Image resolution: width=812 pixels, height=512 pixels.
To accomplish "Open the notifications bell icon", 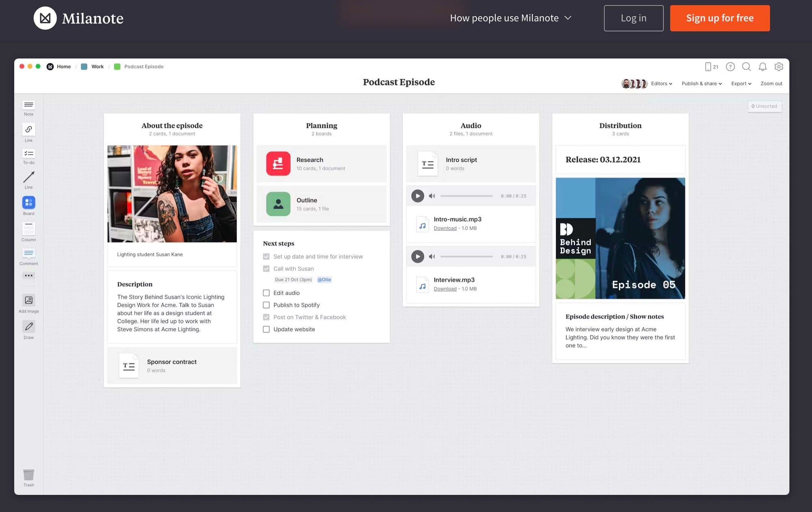I will (x=762, y=67).
